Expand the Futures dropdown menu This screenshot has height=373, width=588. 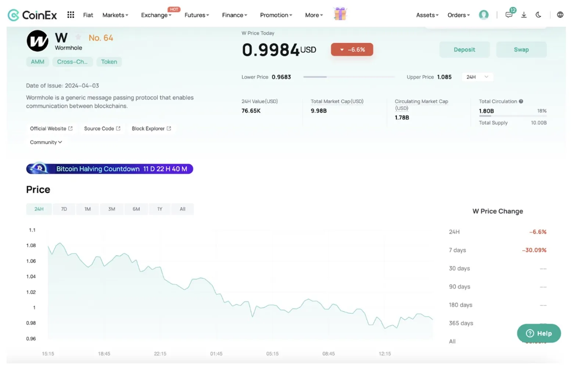pyautogui.click(x=197, y=15)
